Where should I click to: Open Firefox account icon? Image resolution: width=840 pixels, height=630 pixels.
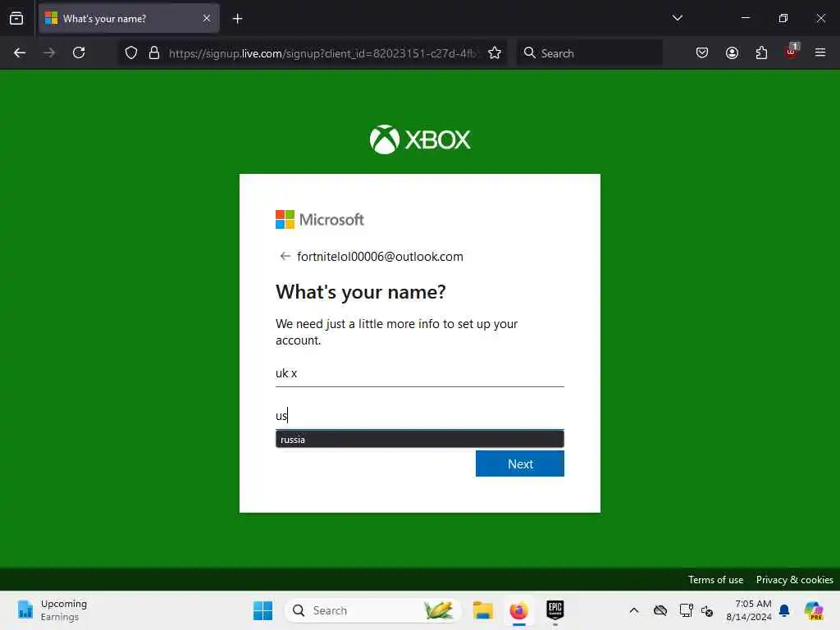[732, 52]
